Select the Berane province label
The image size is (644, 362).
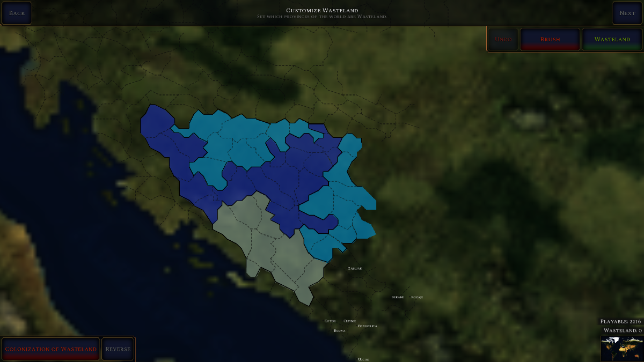[x=398, y=297]
